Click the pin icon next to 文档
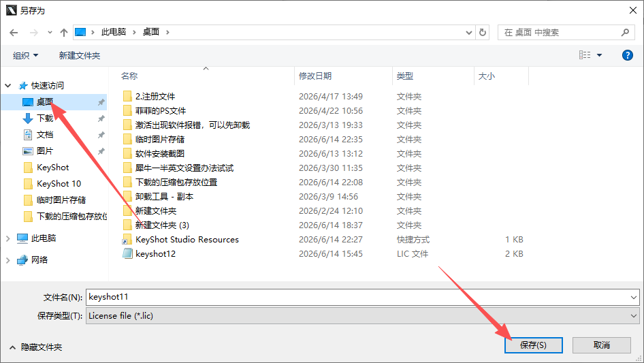 [x=101, y=135]
